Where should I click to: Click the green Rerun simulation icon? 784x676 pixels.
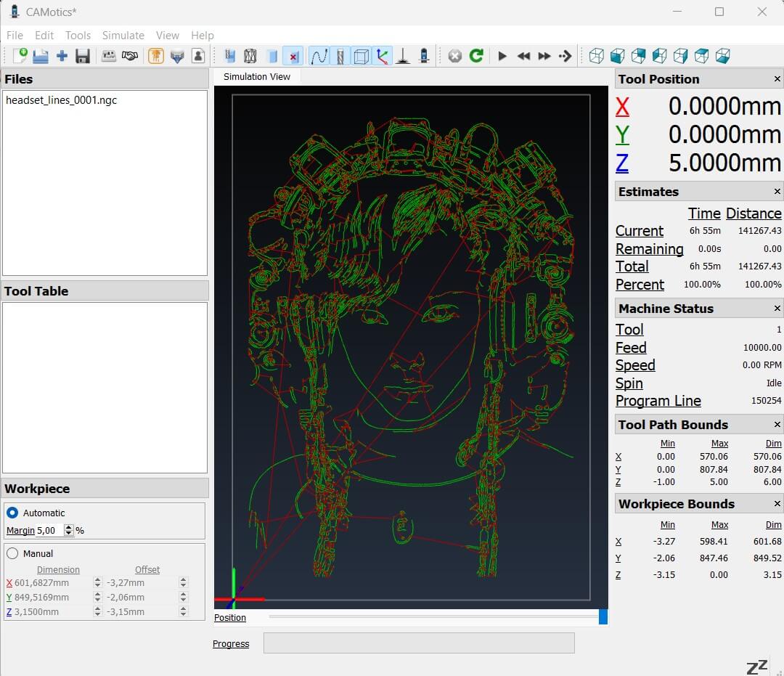click(476, 56)
